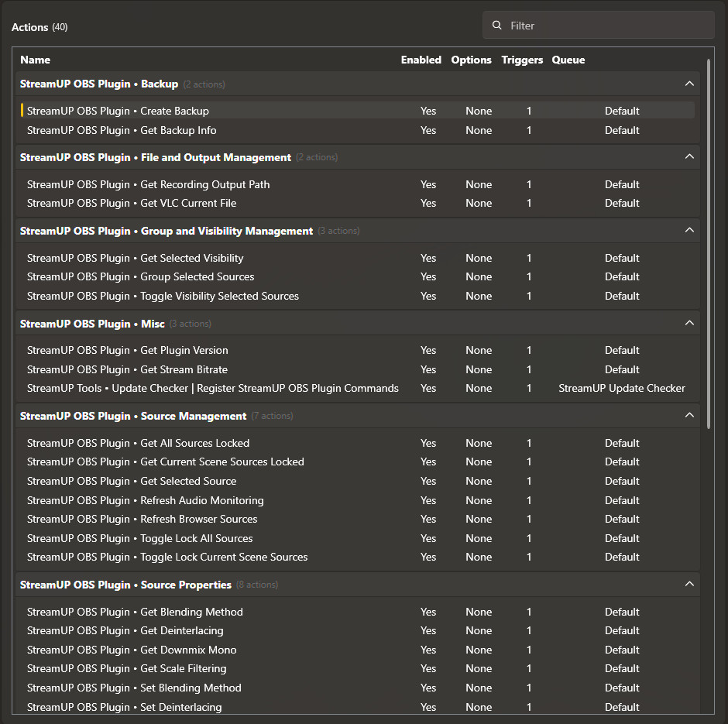Select the Get Downmix Mono action
The height and width of the screenshot is (724, 728).
[358, 650]
